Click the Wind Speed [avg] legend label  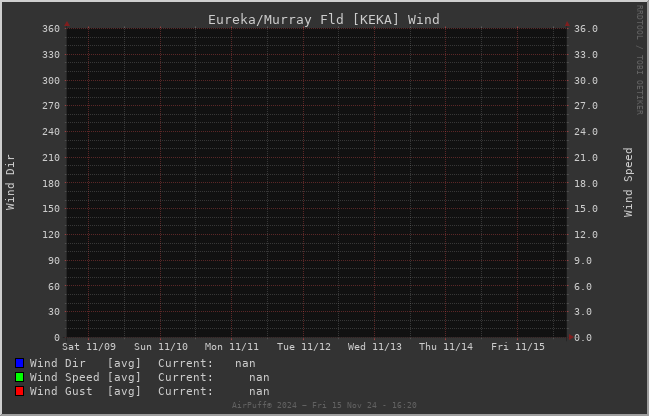pyautogui.click(x=85, y=378)
